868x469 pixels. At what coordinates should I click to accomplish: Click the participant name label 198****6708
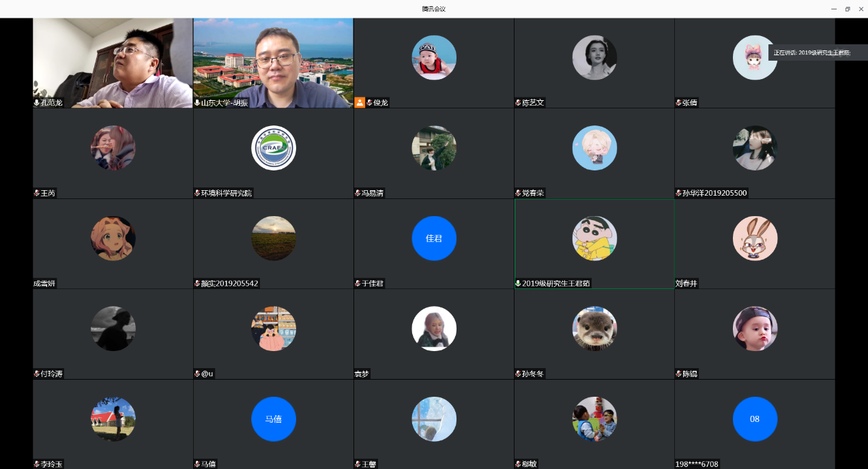pos(697,464)
